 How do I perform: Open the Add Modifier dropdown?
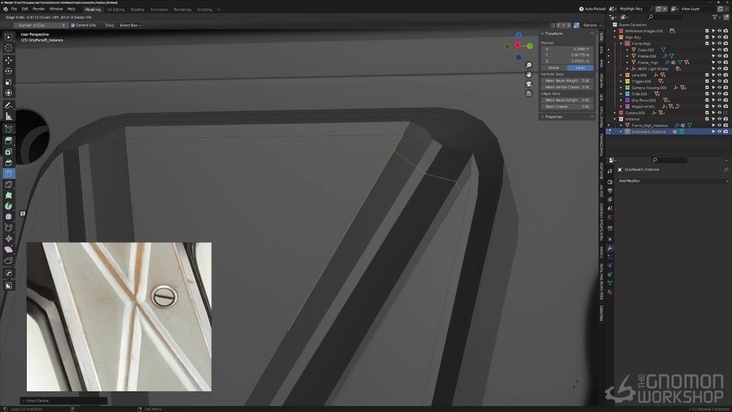point(672,181)
